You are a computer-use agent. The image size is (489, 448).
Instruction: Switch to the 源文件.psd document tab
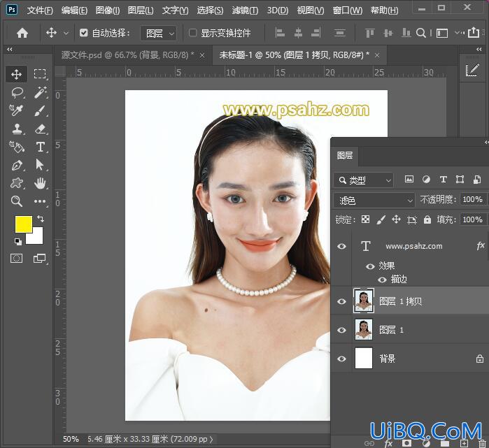coord(128,55)
